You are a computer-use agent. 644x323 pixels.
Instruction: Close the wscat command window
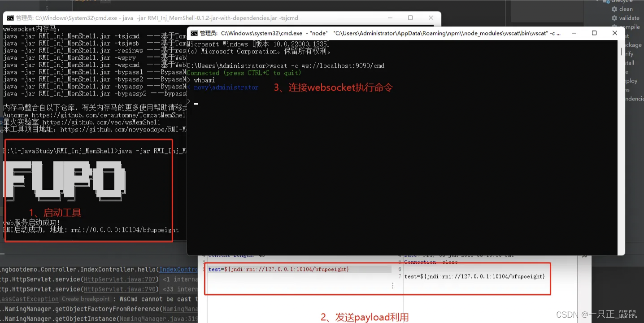point(615,33)
